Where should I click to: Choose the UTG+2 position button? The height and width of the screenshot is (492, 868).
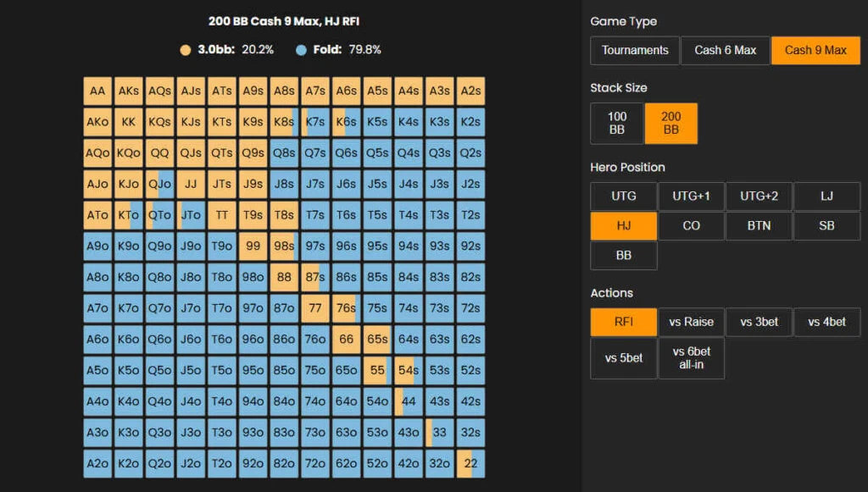(x=759, y=196)
